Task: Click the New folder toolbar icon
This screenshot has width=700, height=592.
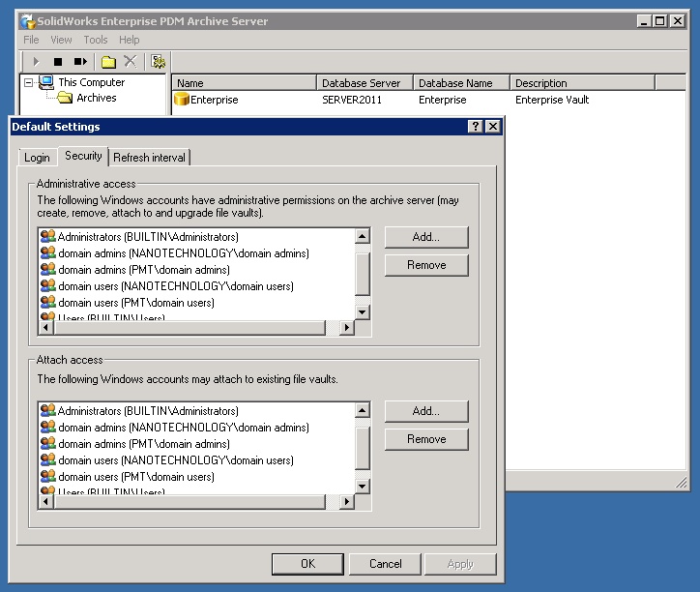Action: (x=108, y=62)
